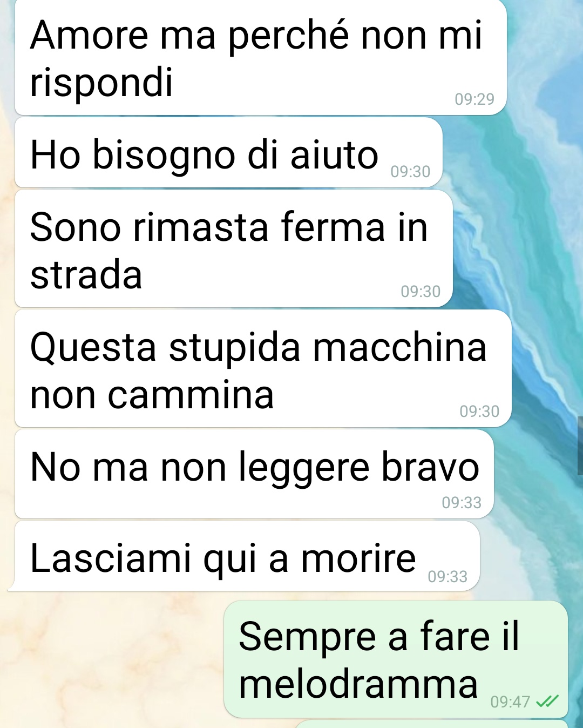The height and width of the screenshot is (728, 583).
Task: Tap the word 'macchina' in the fourth message
Action: 400,347
